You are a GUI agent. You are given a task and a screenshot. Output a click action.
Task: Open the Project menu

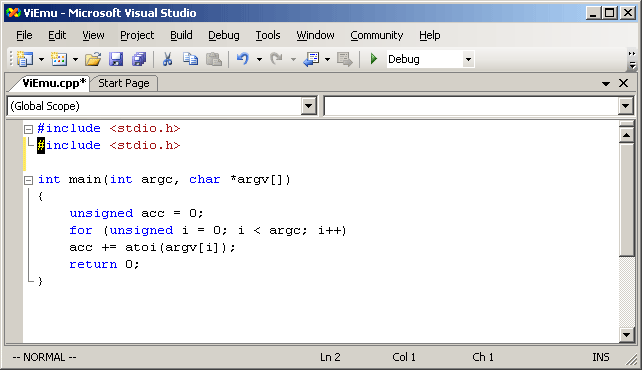137,36
